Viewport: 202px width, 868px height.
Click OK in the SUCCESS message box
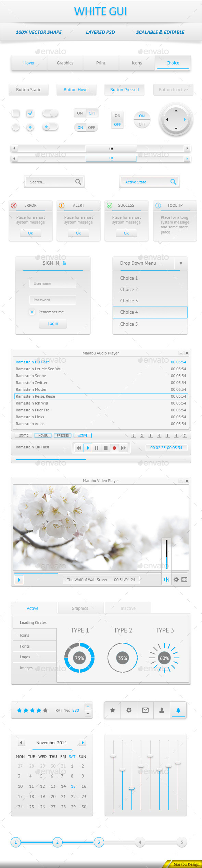coord(126,233)
